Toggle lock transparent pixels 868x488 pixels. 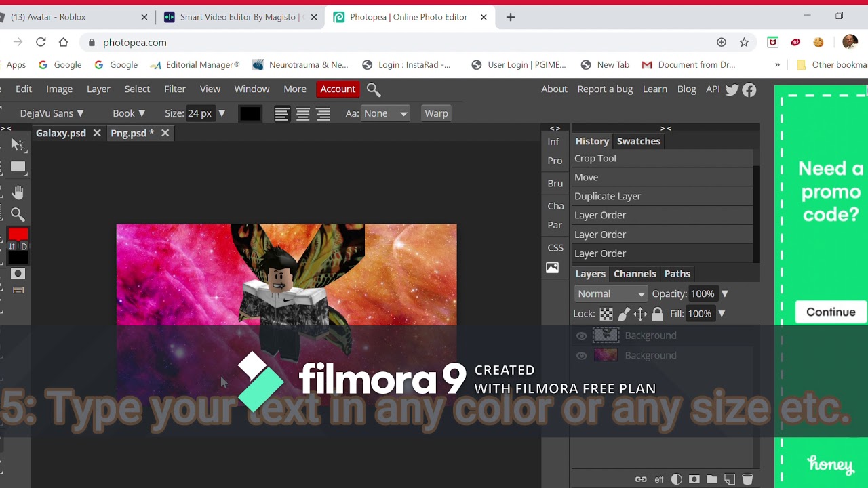[x=606, y=314]
